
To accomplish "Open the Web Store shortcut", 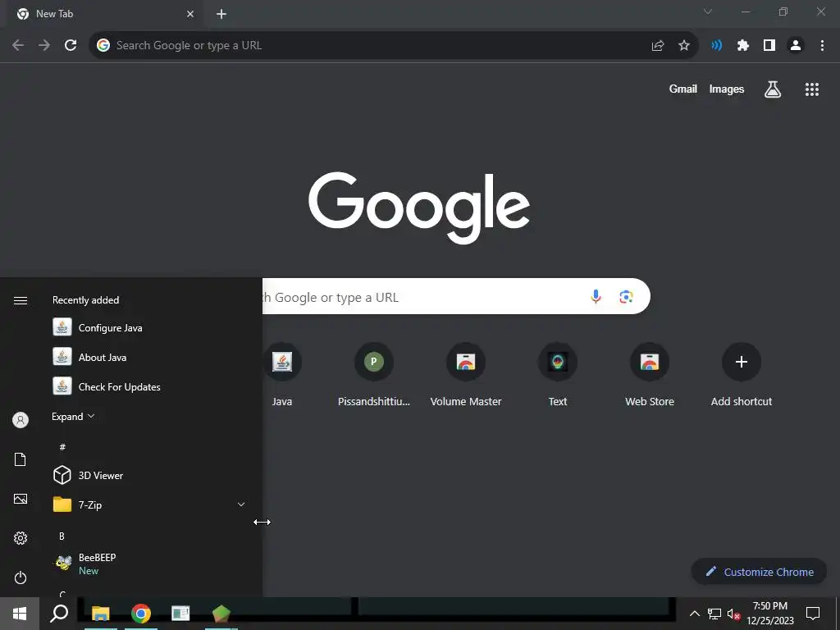I will click(x=650, y=374).
